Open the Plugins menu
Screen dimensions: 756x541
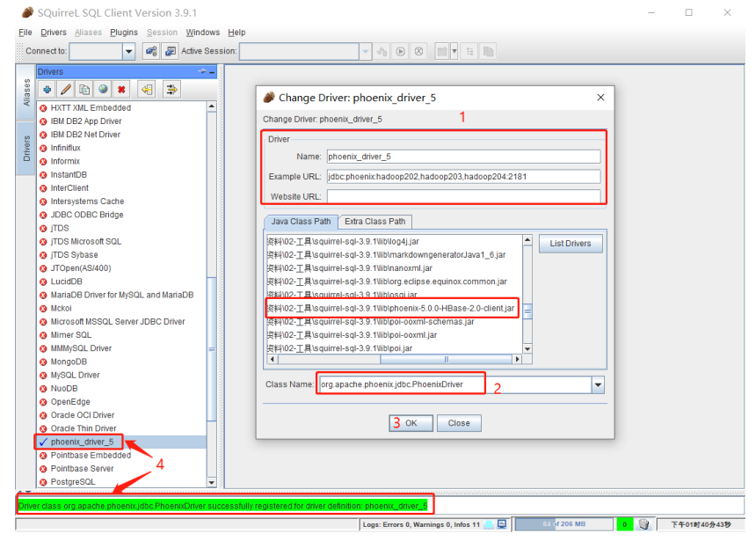(x=124, y=33)
